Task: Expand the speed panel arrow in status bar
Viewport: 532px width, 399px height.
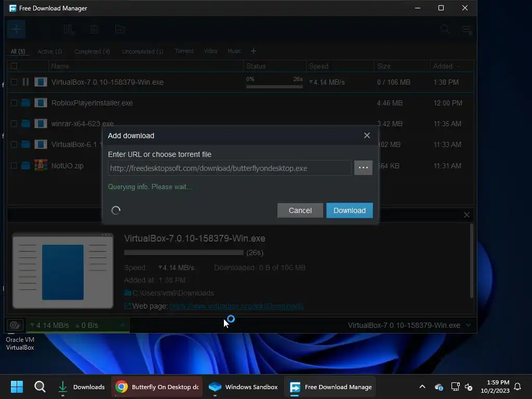Action: (x=123, y=325)
